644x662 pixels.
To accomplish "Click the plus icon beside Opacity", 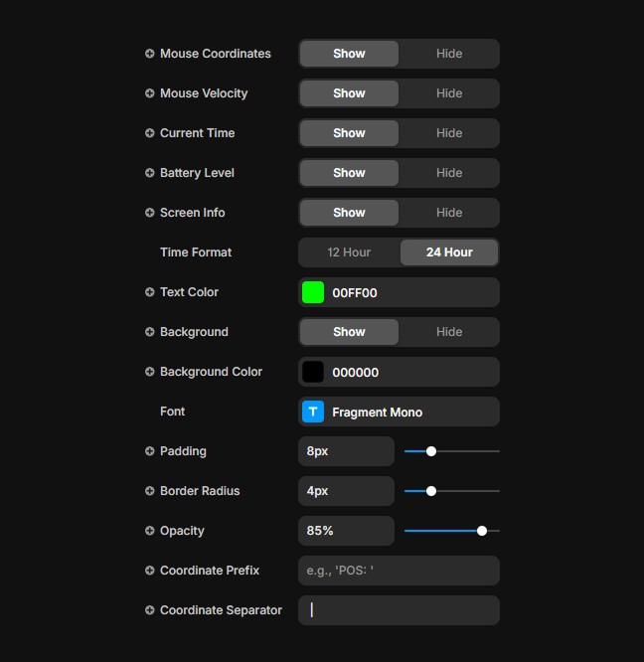I will (150, 531).
